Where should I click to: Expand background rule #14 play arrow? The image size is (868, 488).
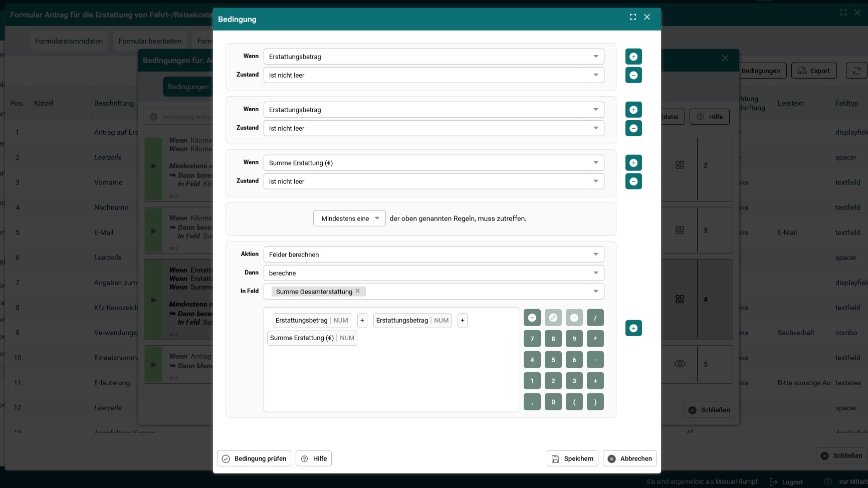(x=154, y=300)
